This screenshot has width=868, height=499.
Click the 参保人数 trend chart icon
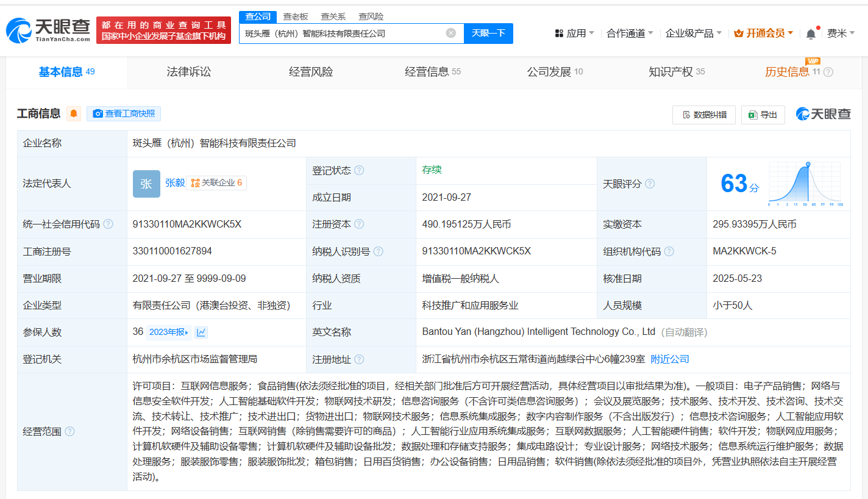pos(201,332)
